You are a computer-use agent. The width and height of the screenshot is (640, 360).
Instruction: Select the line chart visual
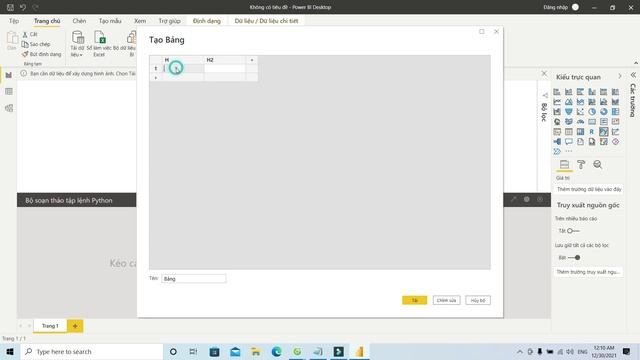(557, 102)
